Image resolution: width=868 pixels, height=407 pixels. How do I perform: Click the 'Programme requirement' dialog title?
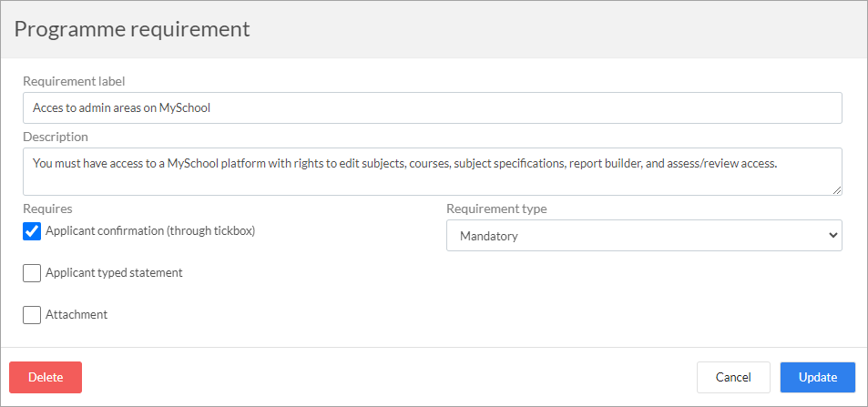pos(132,29)
